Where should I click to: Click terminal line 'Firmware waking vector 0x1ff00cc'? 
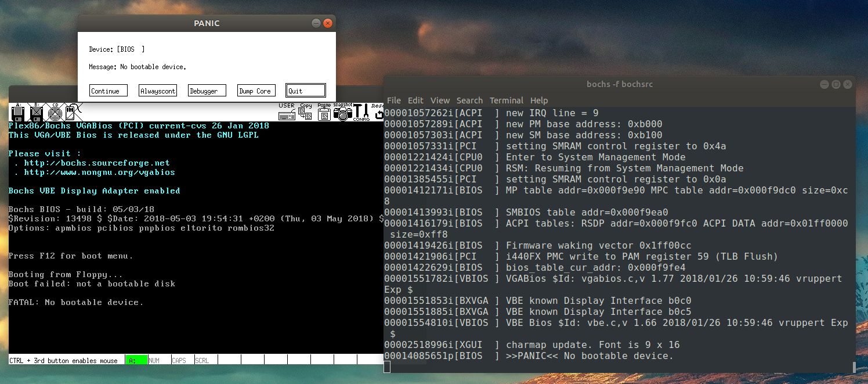click(598, 245)
